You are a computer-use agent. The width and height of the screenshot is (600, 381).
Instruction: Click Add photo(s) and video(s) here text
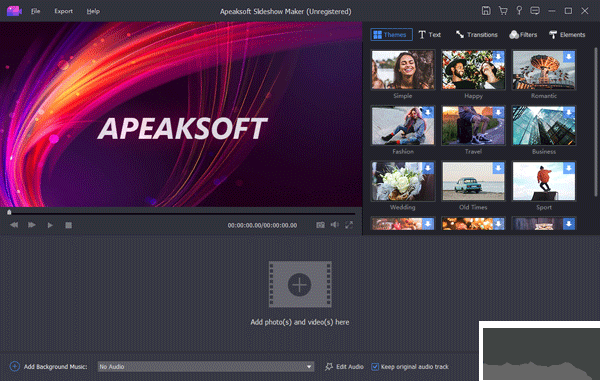coord(300,322)
